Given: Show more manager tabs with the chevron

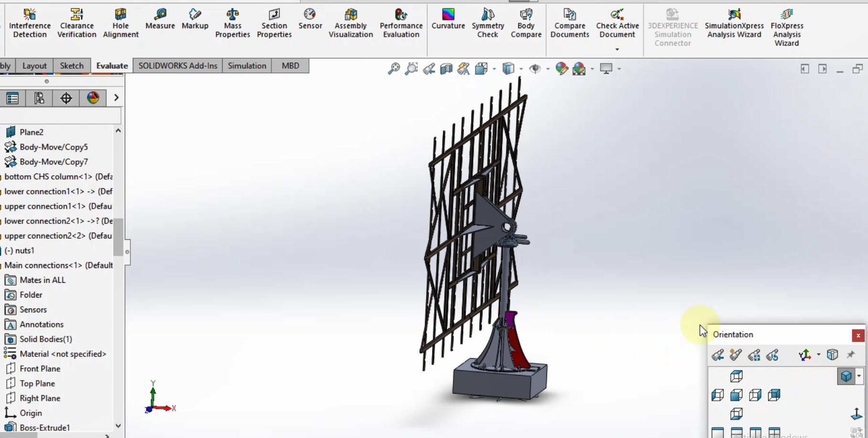Looking at the screenshot, I should (x=116, y=98).
